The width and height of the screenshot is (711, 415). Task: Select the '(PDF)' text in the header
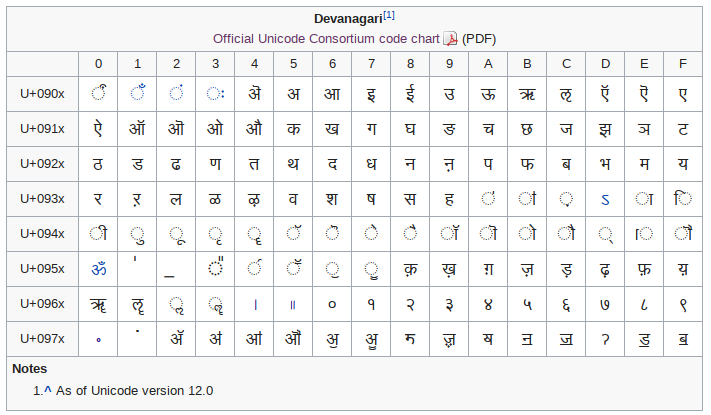pyautogui.click(x=479, y=39)
